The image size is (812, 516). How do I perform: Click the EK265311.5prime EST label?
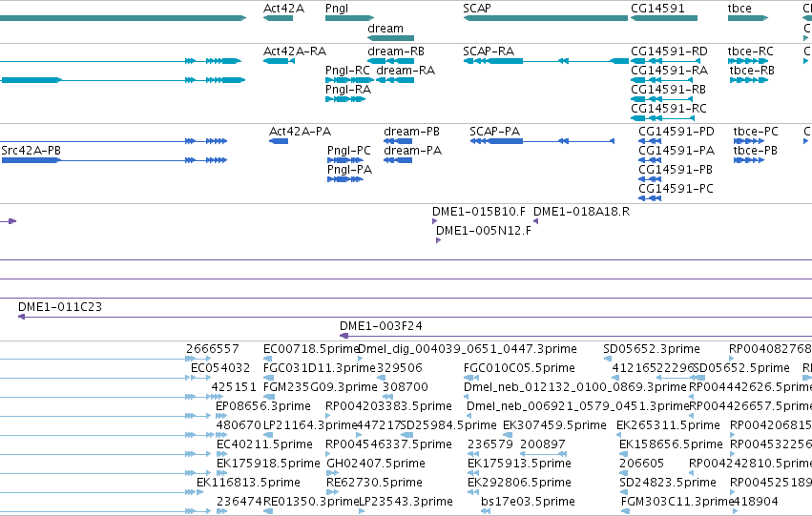click(x=668, y=426)
